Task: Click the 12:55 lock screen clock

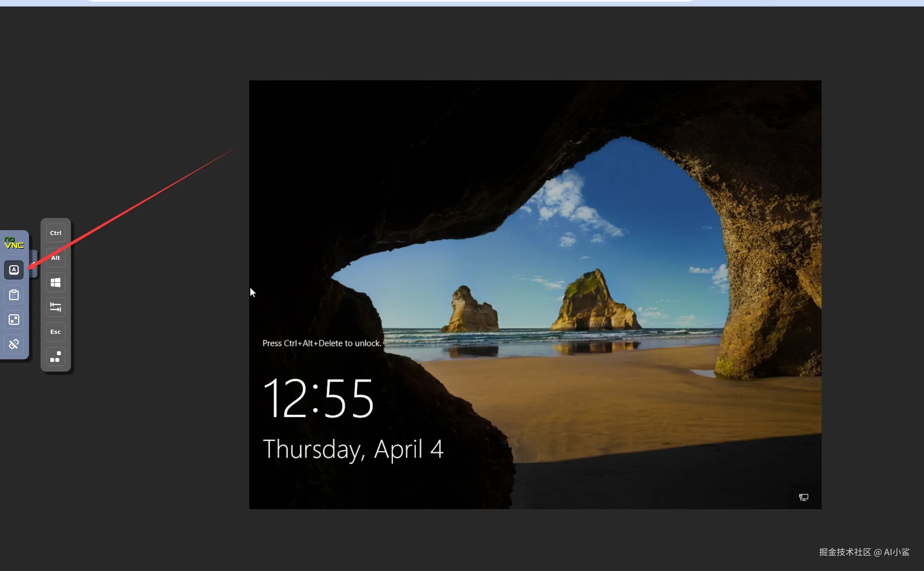Action: click(x=318, y=398)
